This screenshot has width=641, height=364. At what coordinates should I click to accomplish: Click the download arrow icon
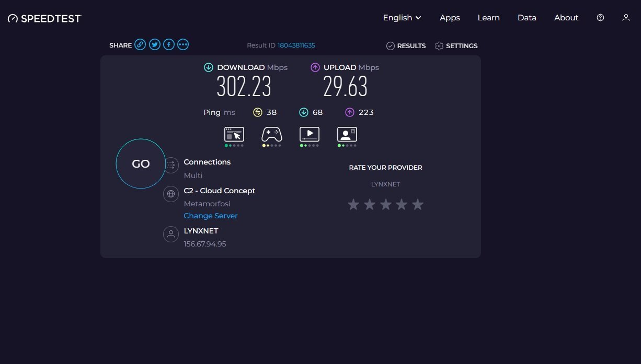pyautogui.click(x=209, y=67)
